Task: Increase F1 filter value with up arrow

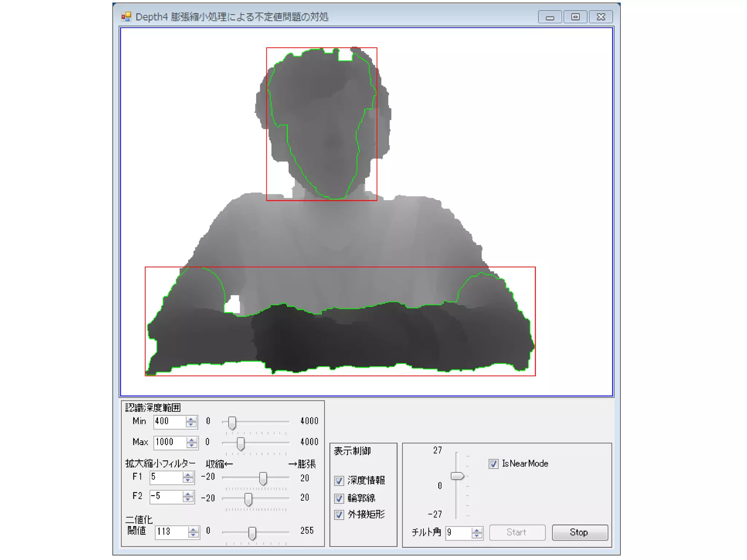Action: point(188,475)
